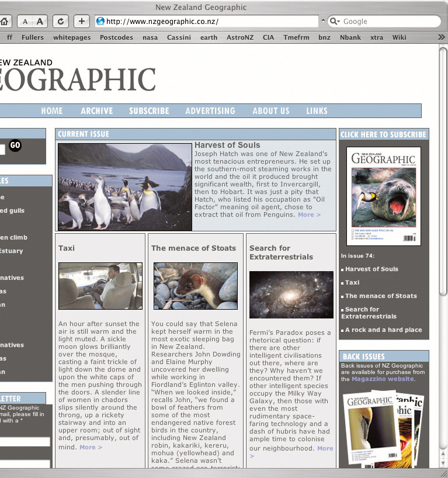This screenshot has width=448, height=478.
Task: Click the smaller text size button
Action: (x=25, y=22)
